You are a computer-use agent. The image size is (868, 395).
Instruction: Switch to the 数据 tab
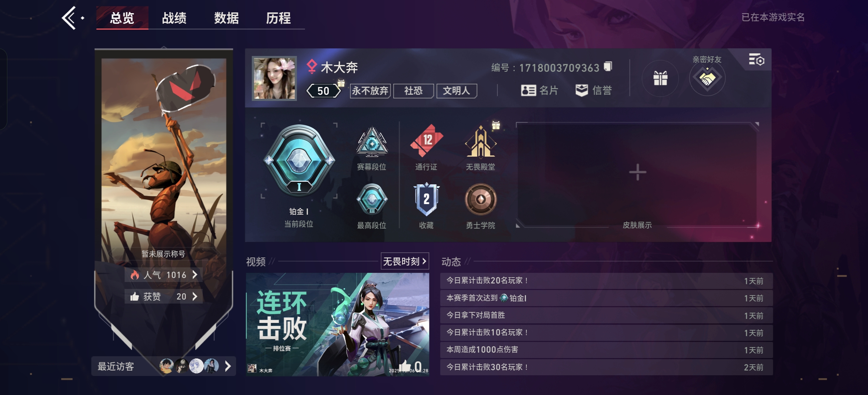(x=226, y=18)
